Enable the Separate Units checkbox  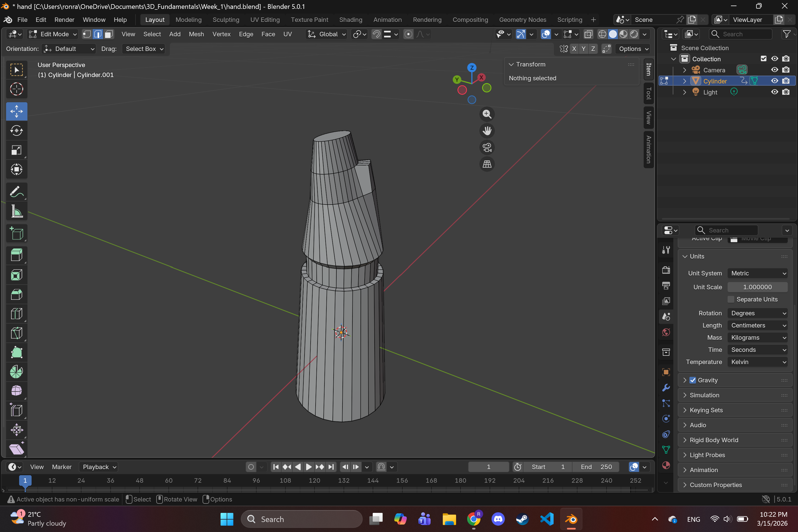point(731,299)
